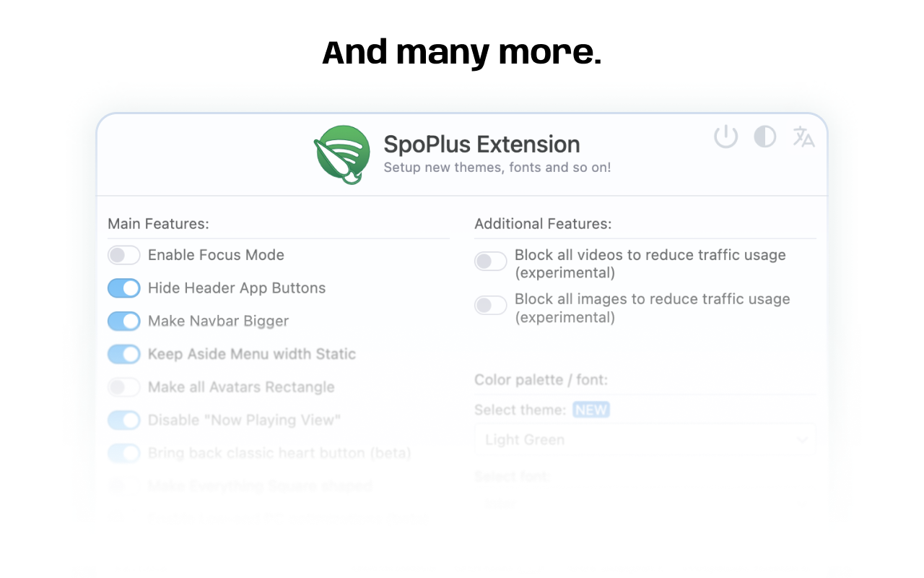Toggle dark mode with the contrast icon

pyautogui.click(x=764, y=136)
